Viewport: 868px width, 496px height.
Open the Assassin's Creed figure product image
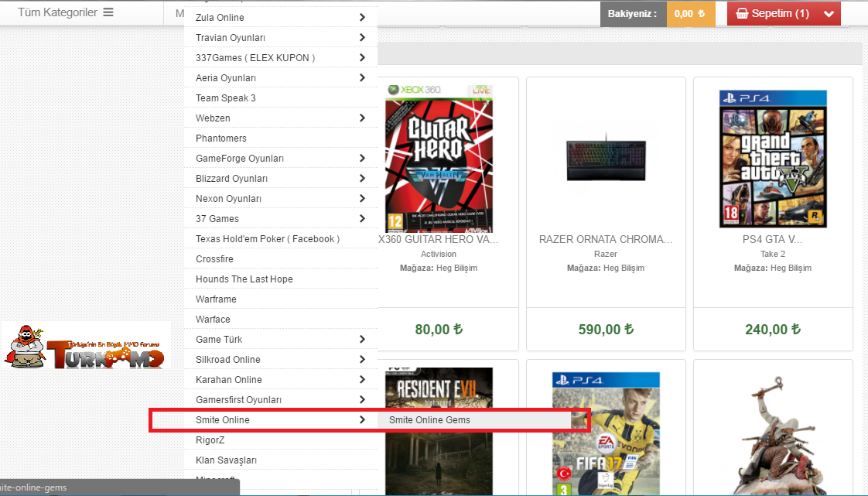tap(773, 435)
